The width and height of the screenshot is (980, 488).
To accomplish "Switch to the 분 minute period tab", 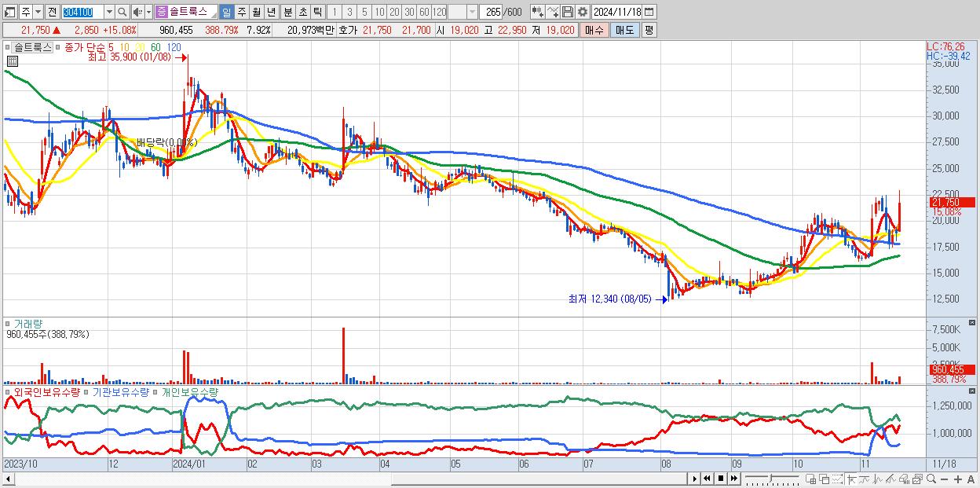I will pyautogui.click(x=288, y=12).
